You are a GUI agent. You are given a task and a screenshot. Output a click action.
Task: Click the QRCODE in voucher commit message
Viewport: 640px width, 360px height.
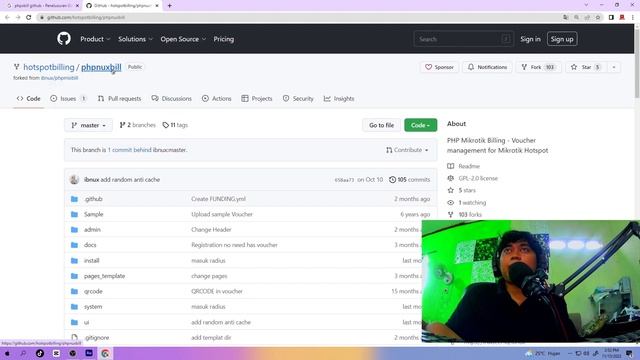coord(217,291)
